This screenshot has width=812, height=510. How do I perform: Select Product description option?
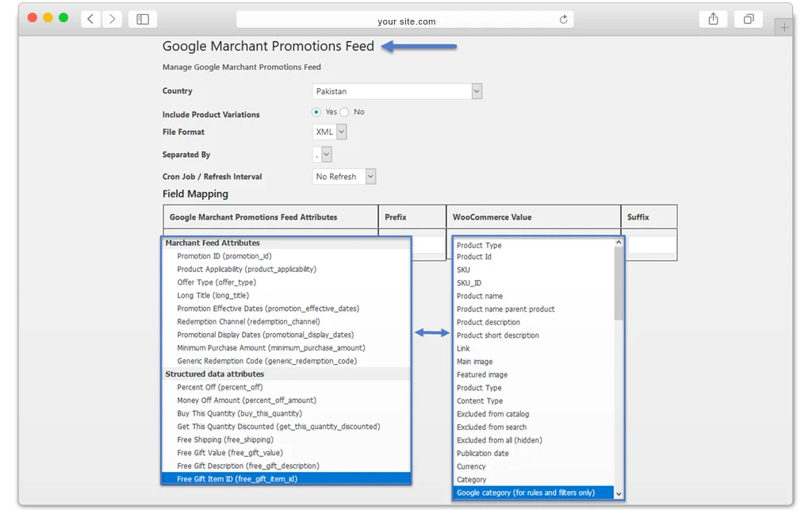534,322
